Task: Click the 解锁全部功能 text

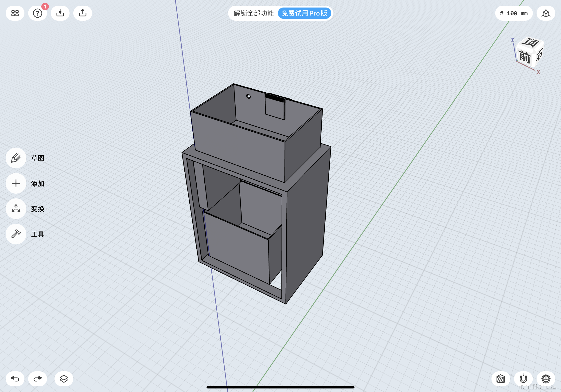Action: pyautogui.click(x=253, y=13)
